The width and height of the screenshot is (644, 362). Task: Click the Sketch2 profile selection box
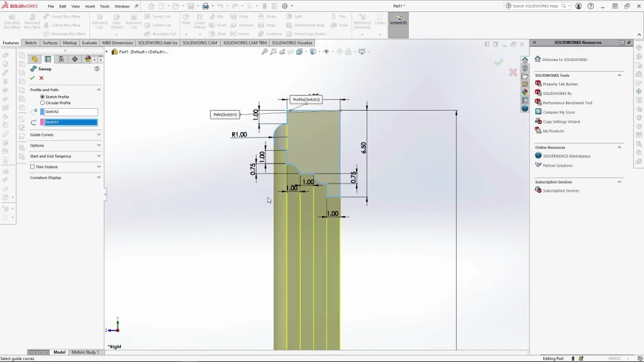(x=69, y=112)
